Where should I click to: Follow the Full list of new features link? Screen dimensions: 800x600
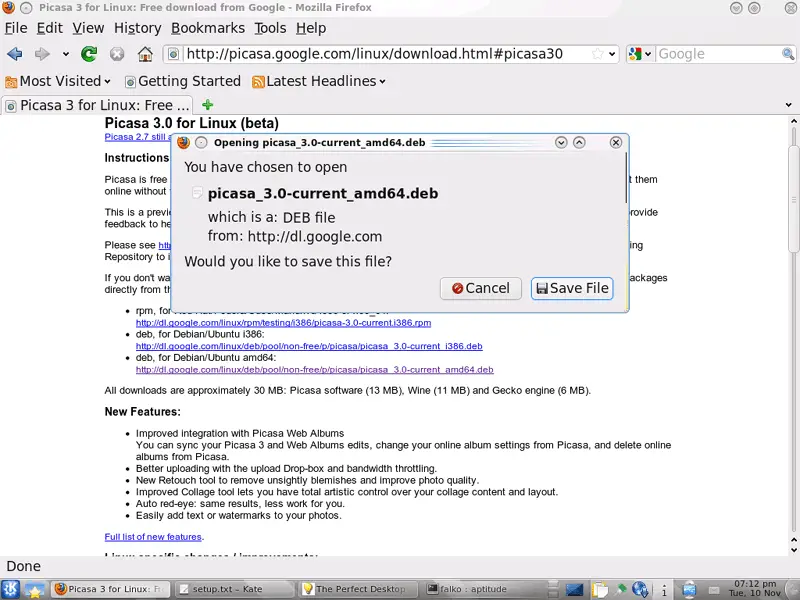click(153, 537)
